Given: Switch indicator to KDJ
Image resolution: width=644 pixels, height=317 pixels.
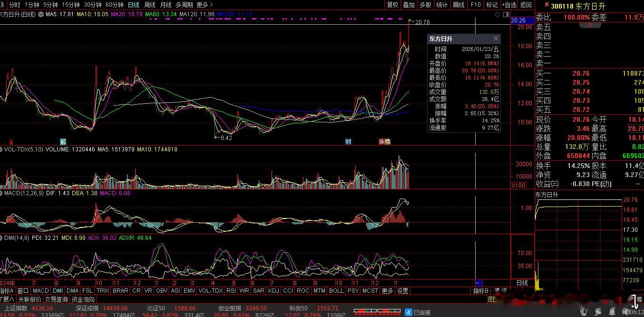Looking at the screenshot, I should coord(273,291).
